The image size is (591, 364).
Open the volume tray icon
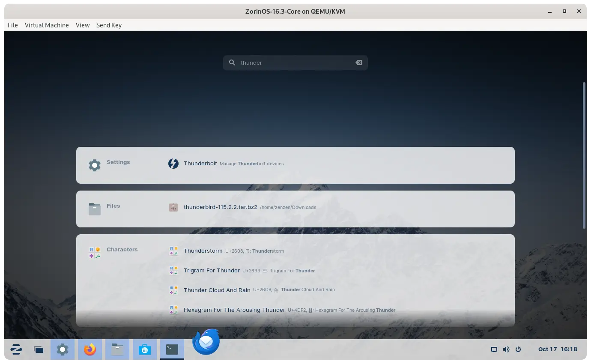[x=506, y=349]
